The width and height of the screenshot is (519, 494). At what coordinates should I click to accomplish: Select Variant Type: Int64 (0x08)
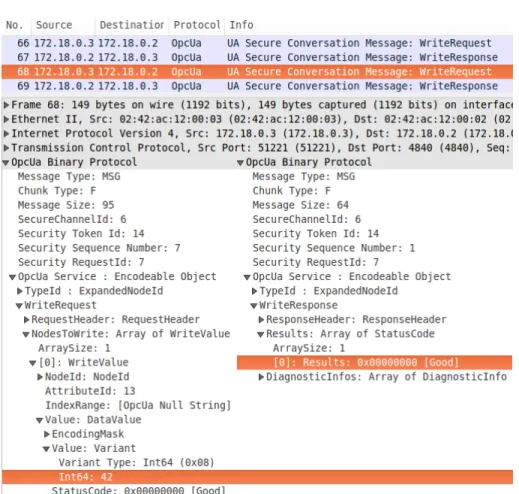click(136, 463)
